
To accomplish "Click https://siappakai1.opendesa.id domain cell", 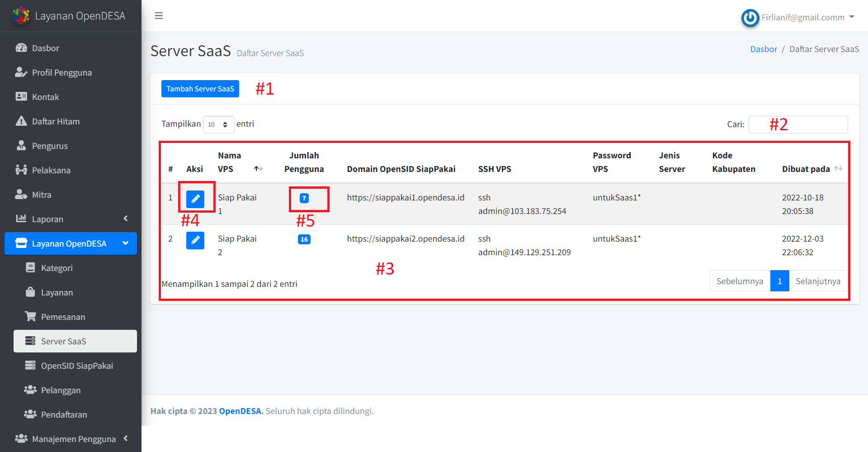I will (x=406, y=198).
